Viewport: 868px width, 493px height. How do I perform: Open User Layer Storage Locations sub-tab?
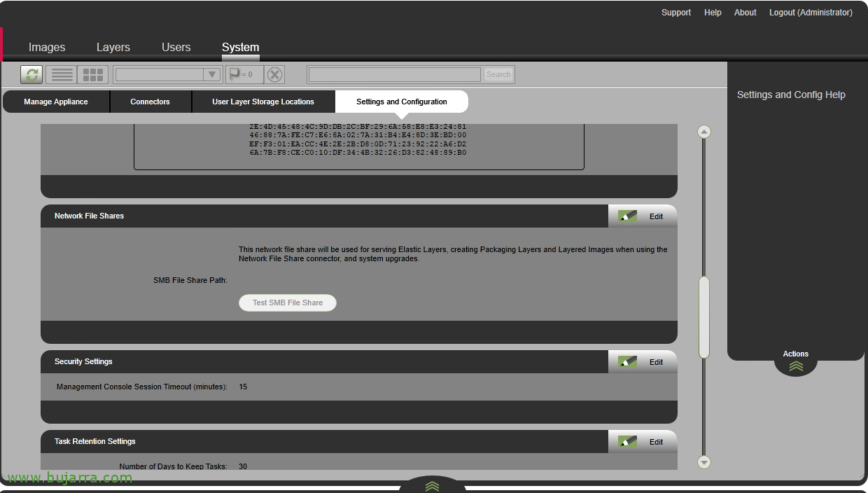click(x=263, y=102)
